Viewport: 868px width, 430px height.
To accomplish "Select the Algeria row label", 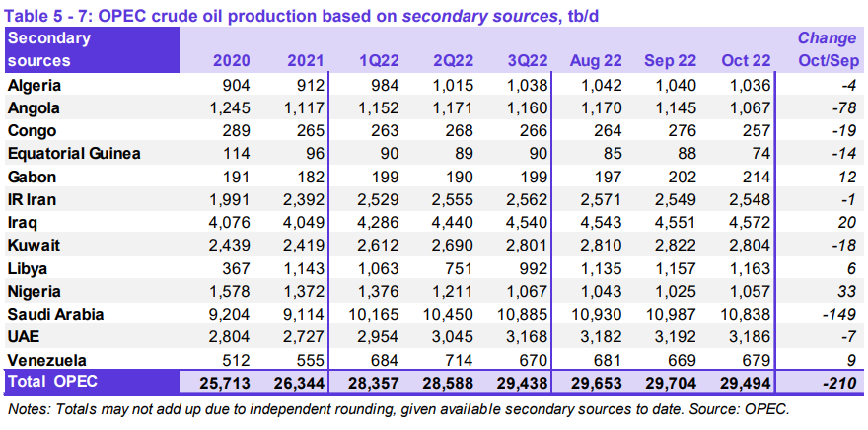I will pos(34,86).
